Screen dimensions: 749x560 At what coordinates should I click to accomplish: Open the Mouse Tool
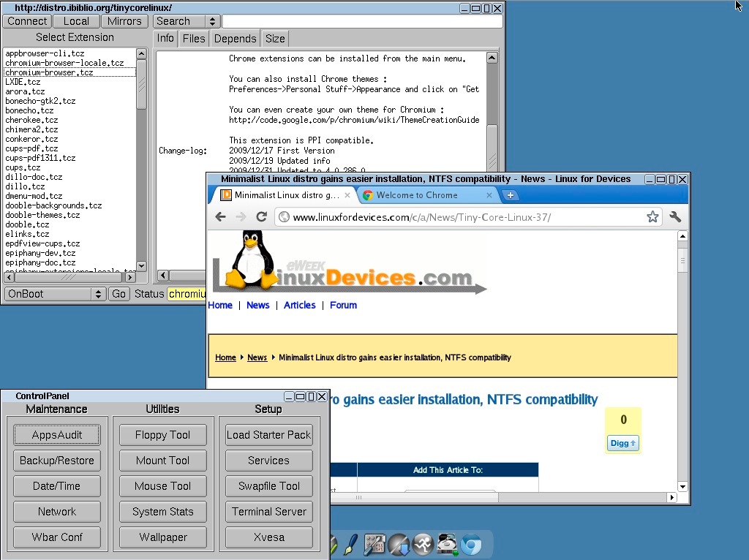tap(163, 486)
